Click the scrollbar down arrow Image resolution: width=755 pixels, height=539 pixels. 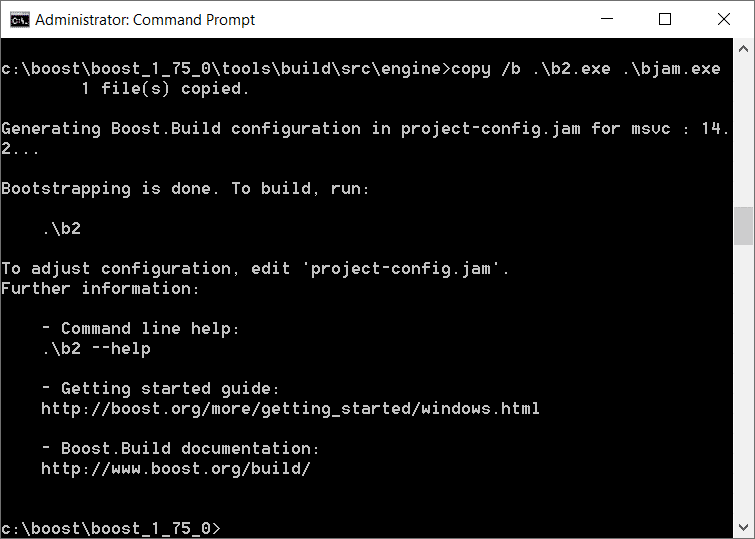point(743,528)
